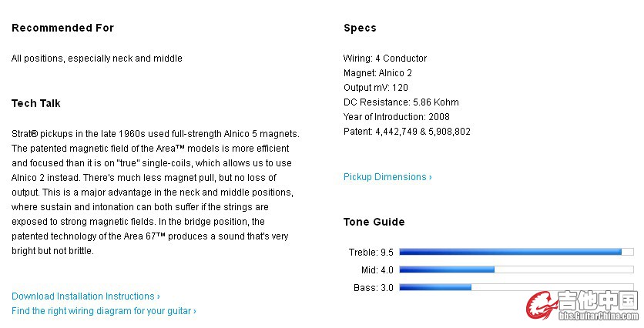Click the Tech Talk description paragraph
Image resolution: width=644 pixels, height=328 pixels.
(x=154, y=192)
